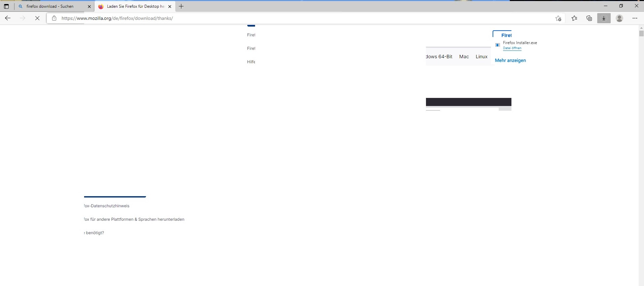Viewport: 644px width, 286px height.
Task: Add this page to favorites
Action: click(558, 18)
